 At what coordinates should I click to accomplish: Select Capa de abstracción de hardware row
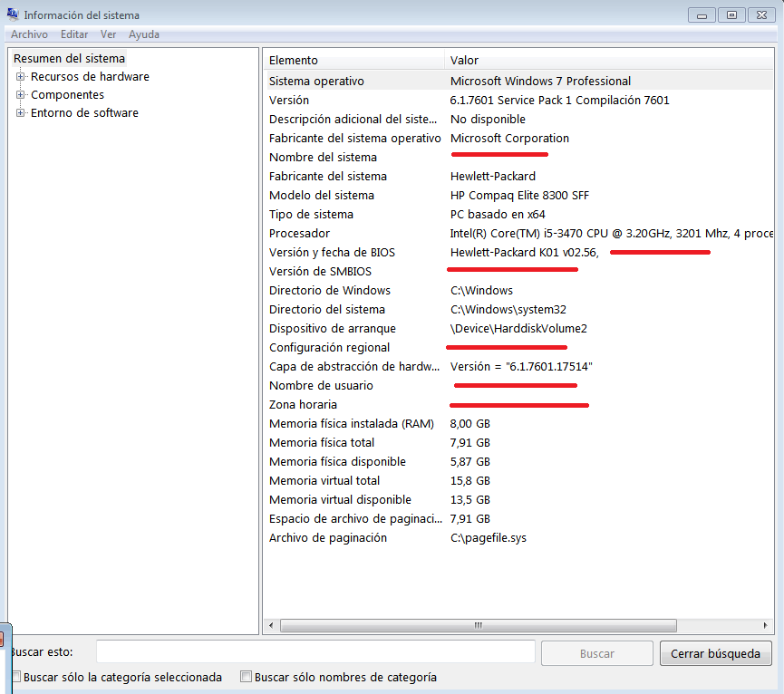[519, 366]
